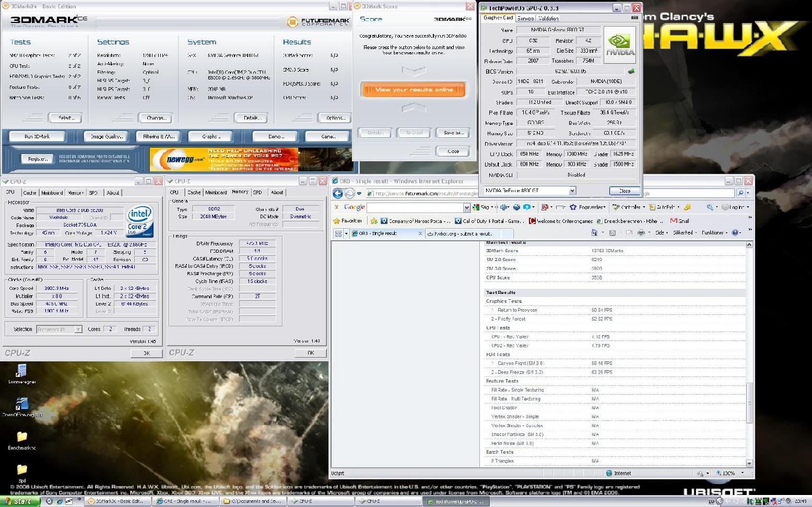The height and width of the screenshot is (507, 812).
Task: Click the IE search magnifier icon
Action: [x=740, y=193]
